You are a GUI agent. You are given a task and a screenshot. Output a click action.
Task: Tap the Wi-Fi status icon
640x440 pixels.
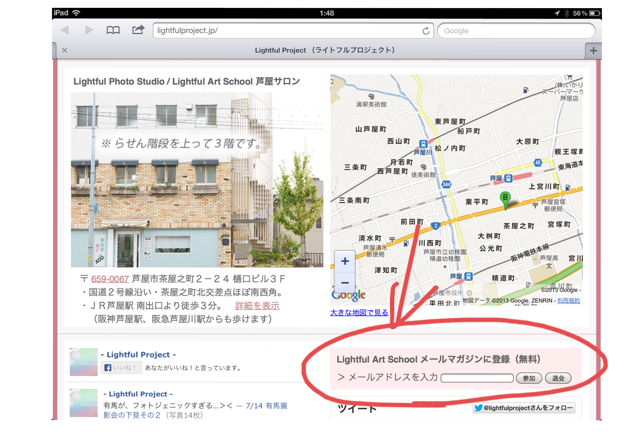click(76, 13)
